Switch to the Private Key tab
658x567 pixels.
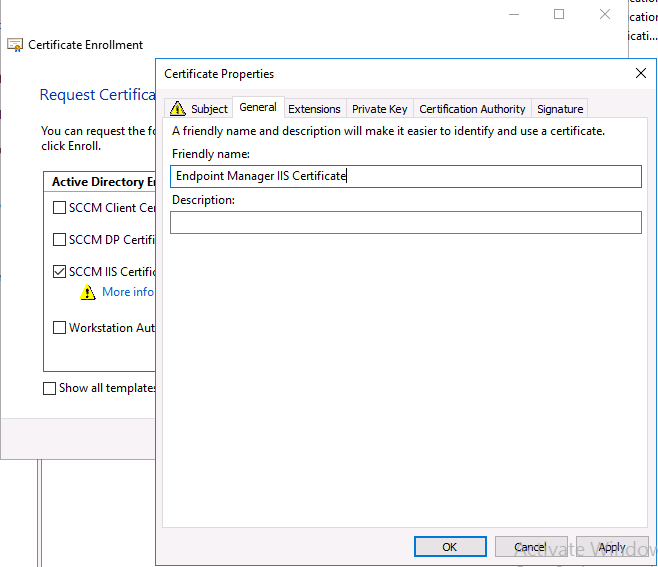tap(379, 109)
